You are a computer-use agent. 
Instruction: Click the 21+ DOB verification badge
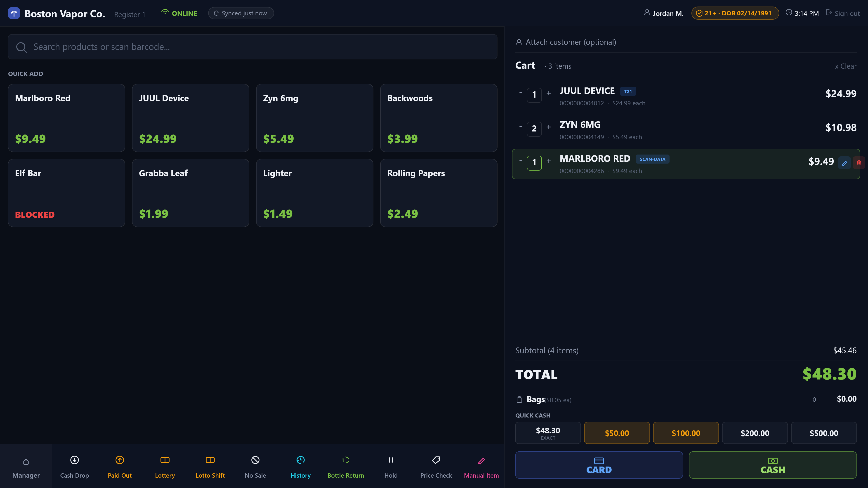735,13
